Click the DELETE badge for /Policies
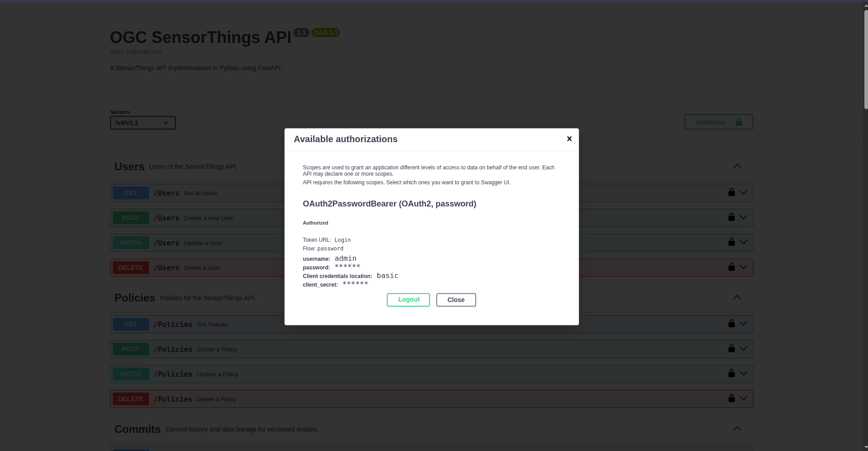Viewport: 868px width, 451px height. (x=130, y=399)
